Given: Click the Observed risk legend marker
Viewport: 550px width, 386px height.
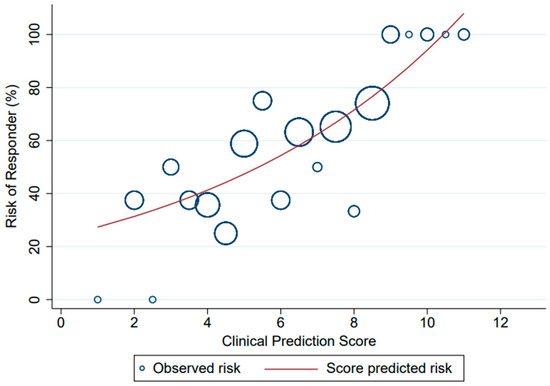Looking at the screenshot, I should tap(142, 368).
